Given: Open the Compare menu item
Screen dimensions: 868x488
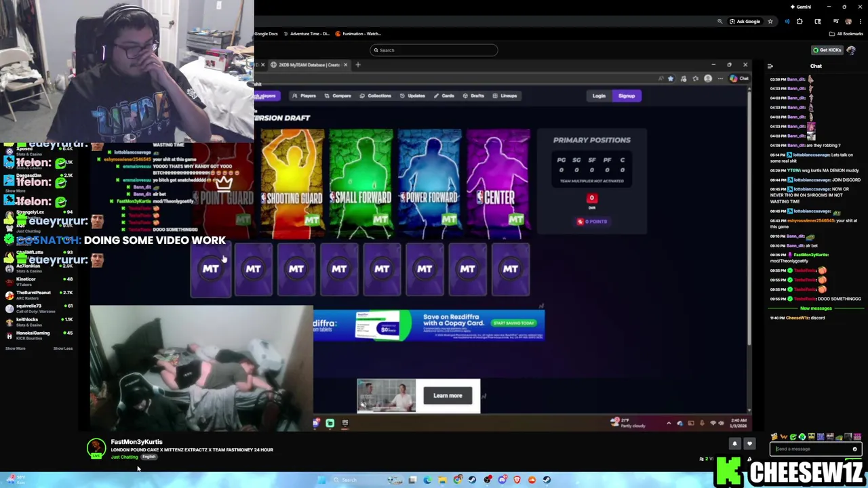Looking at the screenshot, I should [338, 96].
